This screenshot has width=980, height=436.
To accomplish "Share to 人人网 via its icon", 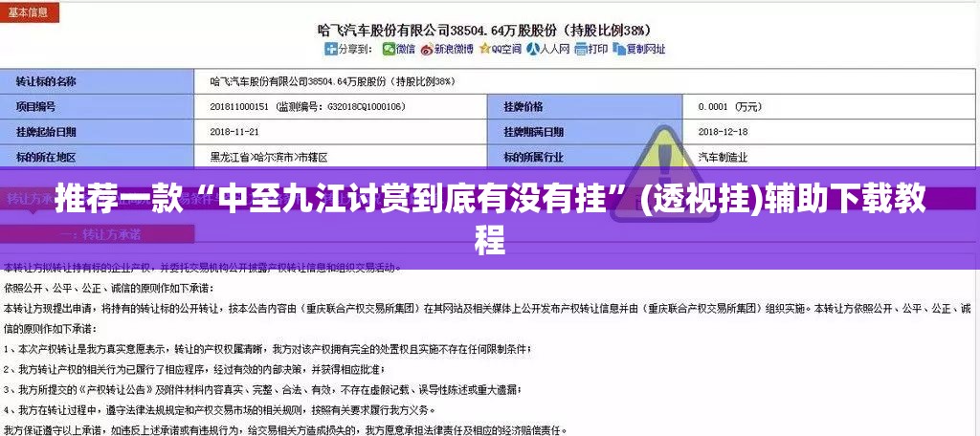I will [532, 49].
